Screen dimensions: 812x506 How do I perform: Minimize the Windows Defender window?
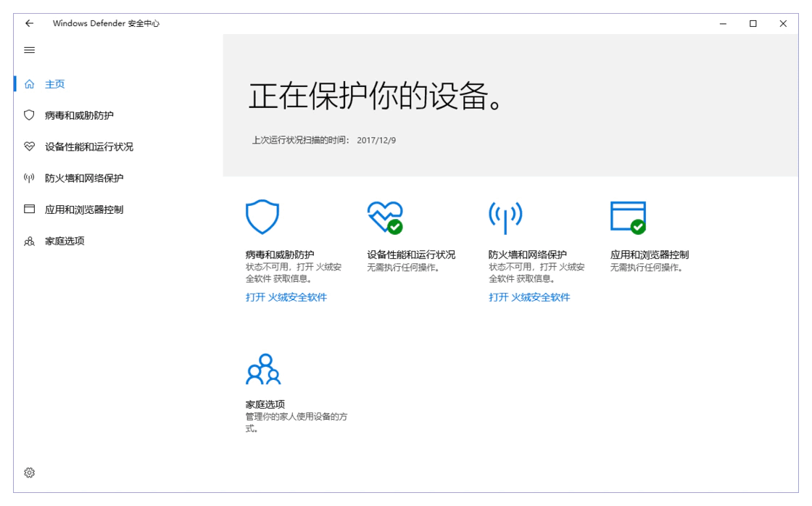tap(723, 23)
